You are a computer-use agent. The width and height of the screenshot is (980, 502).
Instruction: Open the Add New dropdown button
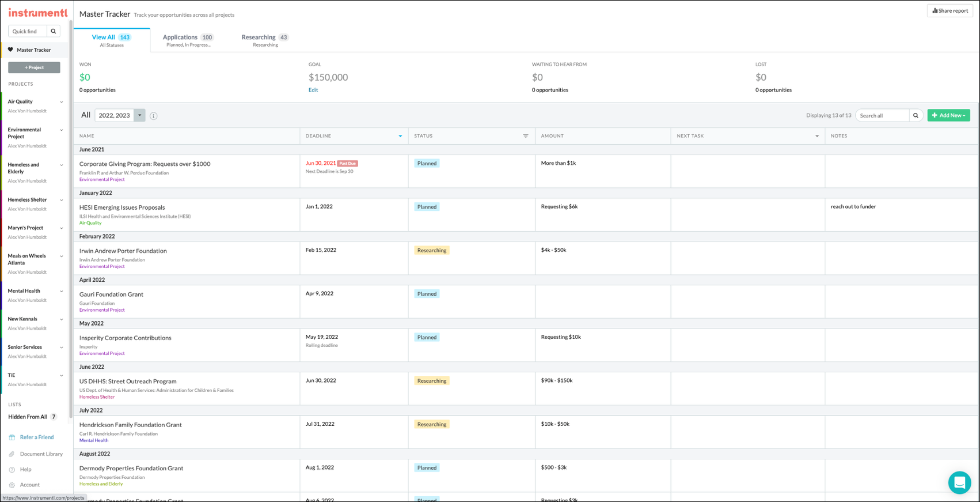(x=948, y=115)
